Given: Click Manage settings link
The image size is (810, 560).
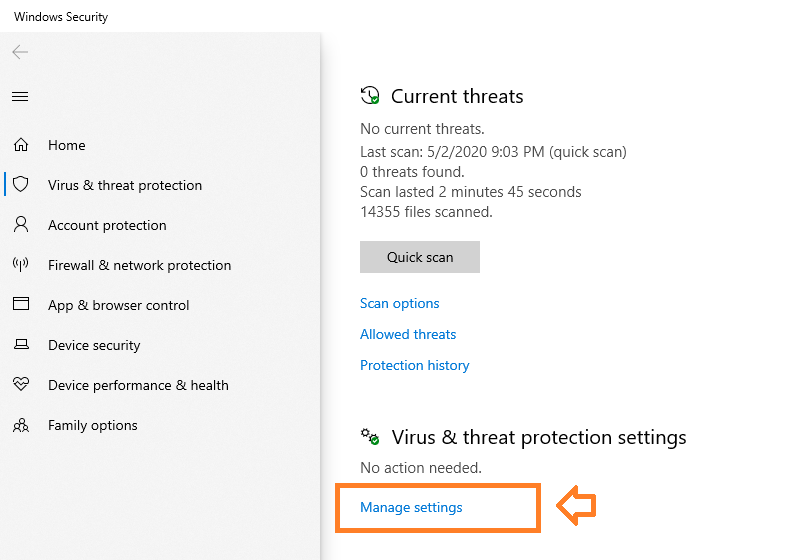Looking at the screenshot, I should (411, 507).
